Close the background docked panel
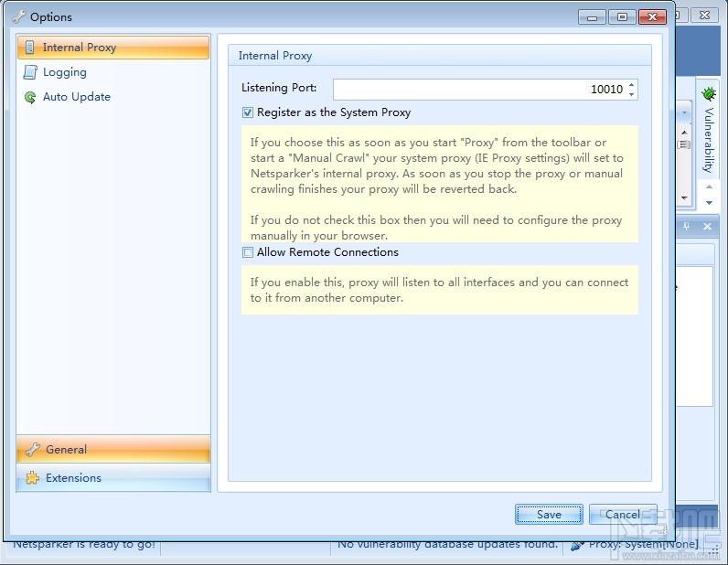 [707, 226]
